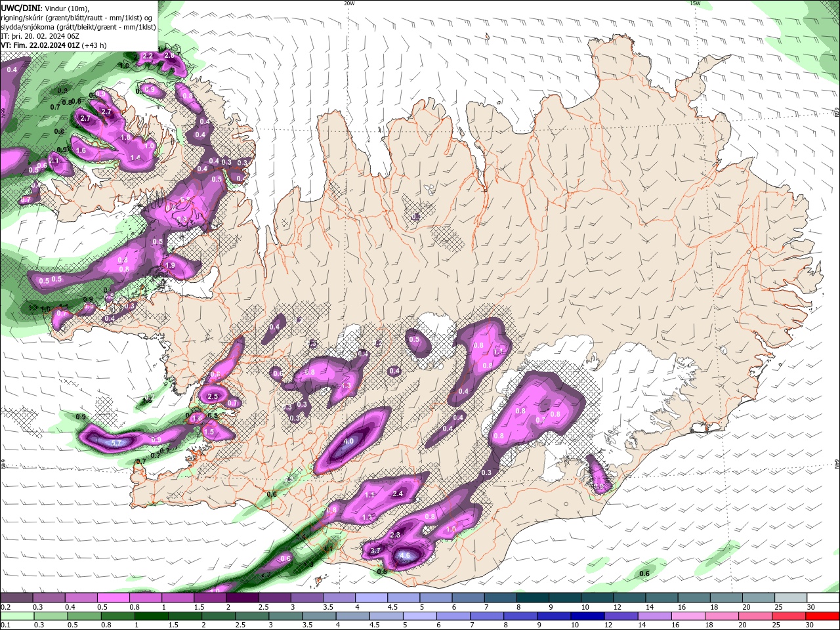Screen dimensions: 840x630
Task: Click the 15W longitude label
Action: (695, 3)
